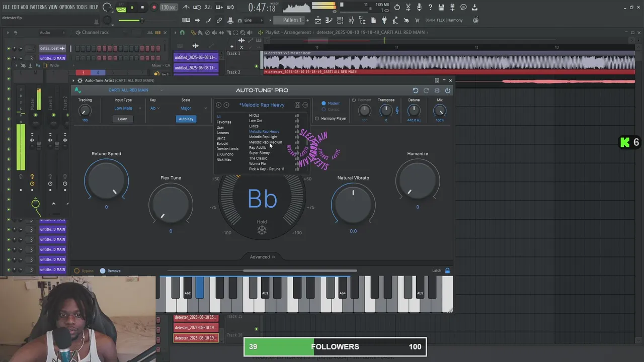Open the OPTIONS menu
Screen dimensions: 644x362
click(x=67, y=7)
